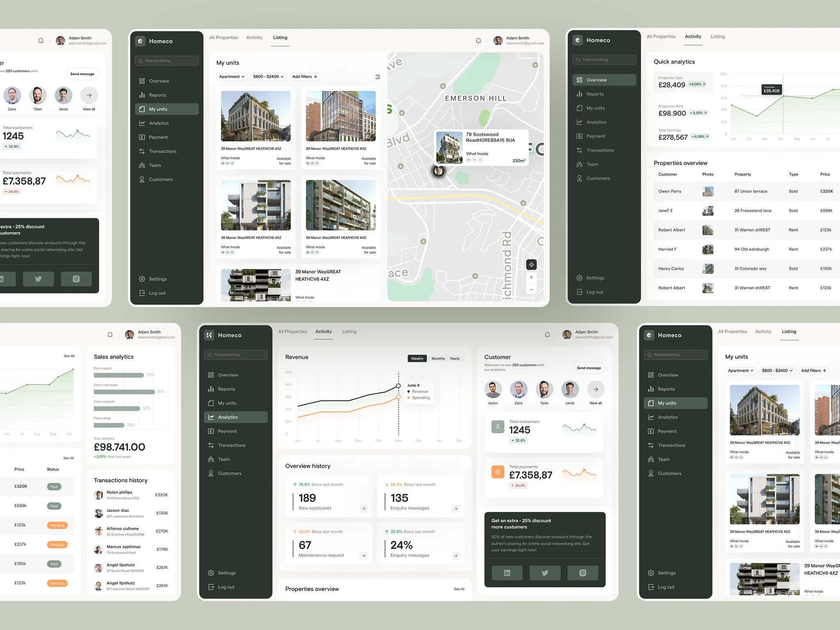Expand Add filters plus beside the map
The height and width of the screenshot is (630, 840).
[305, 77]
